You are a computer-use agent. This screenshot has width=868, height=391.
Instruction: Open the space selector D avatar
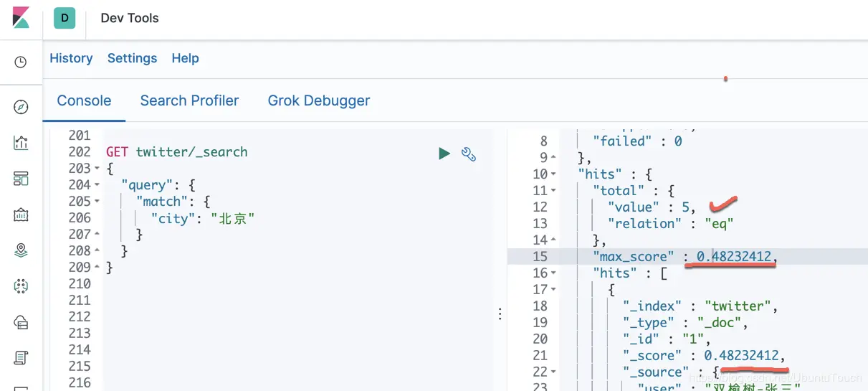pos(65,18)
